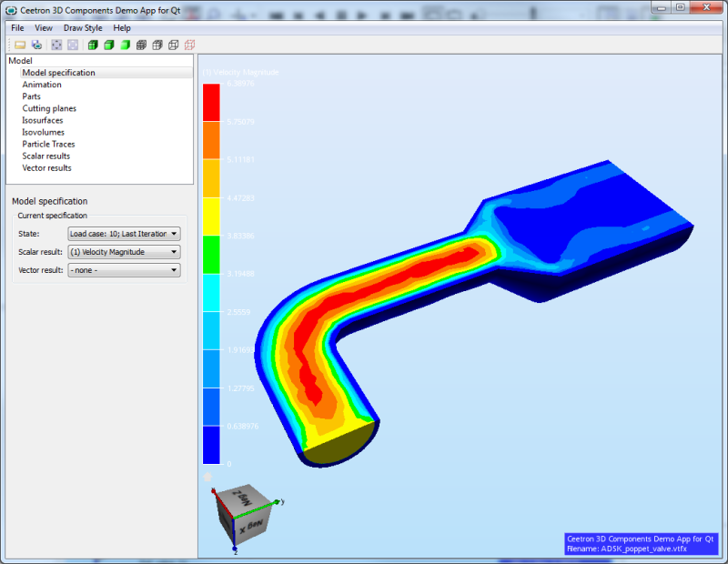
Task: Select plain green solid cube draw style
Action: (x=125, y=45)
